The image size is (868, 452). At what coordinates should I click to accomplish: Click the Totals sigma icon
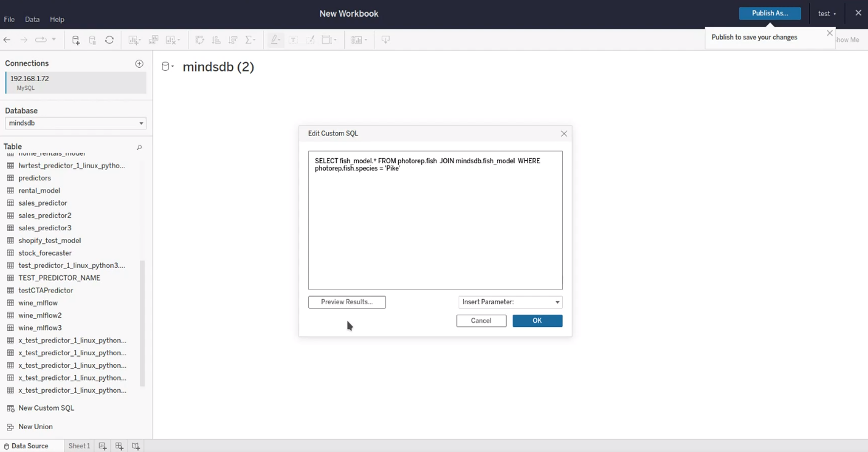pyautogui.click(x=250, y=40)
